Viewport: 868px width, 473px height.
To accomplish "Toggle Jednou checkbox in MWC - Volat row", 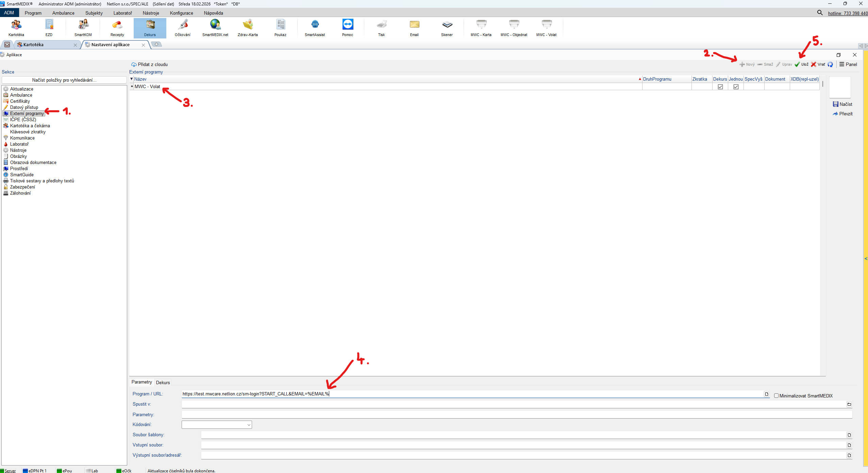I will 736,87.
